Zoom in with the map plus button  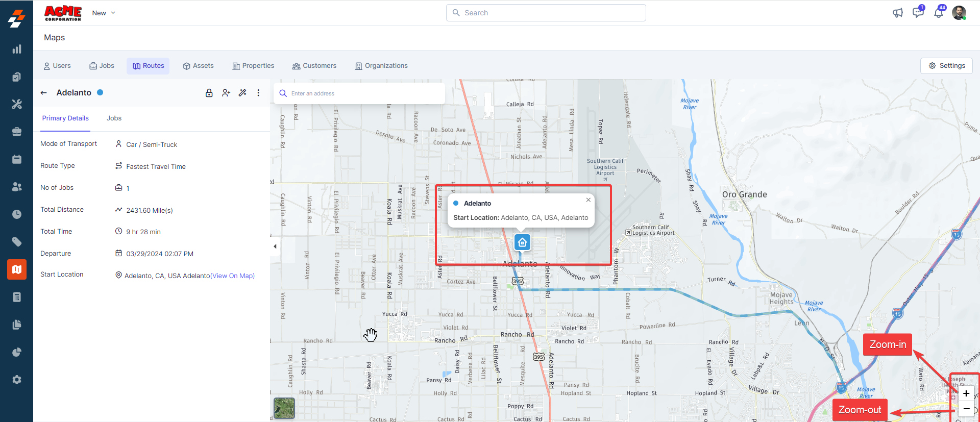(966, 393)
